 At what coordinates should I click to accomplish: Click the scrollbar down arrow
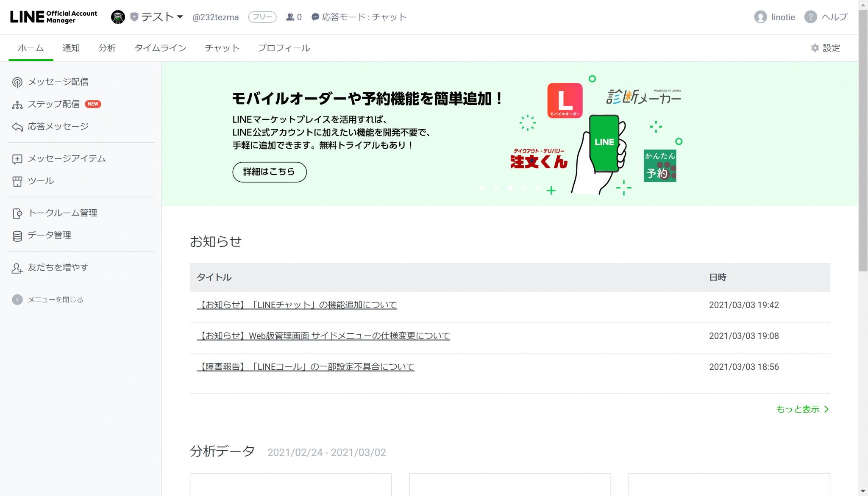(x=863, y=491)
